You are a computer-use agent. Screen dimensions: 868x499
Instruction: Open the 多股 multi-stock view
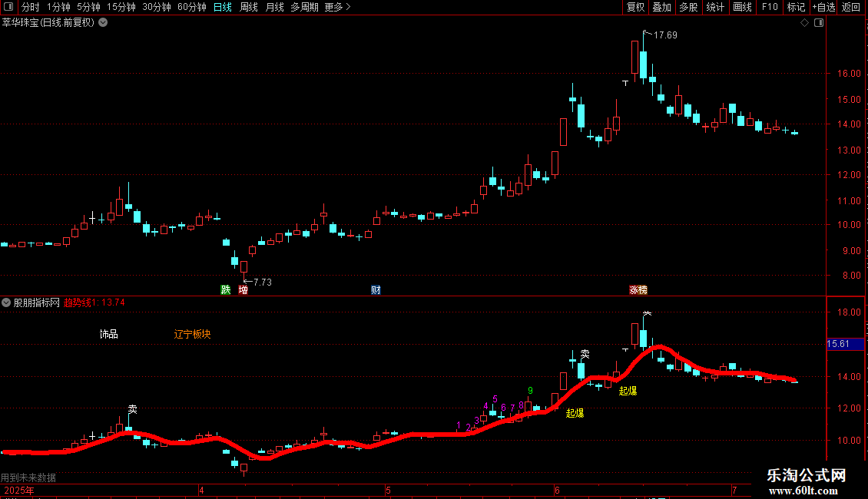(x=688, y=7)
